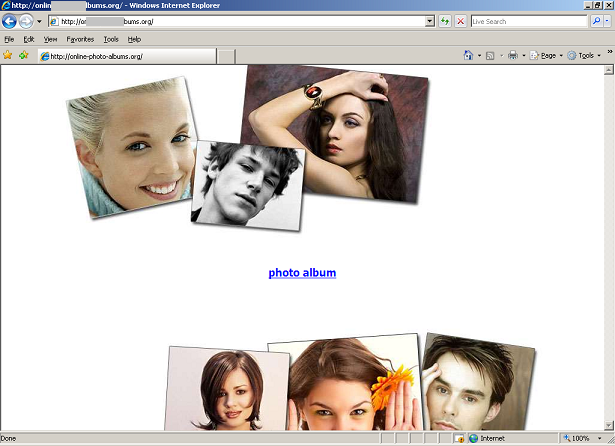Open the Help menu

coord(134,39)
